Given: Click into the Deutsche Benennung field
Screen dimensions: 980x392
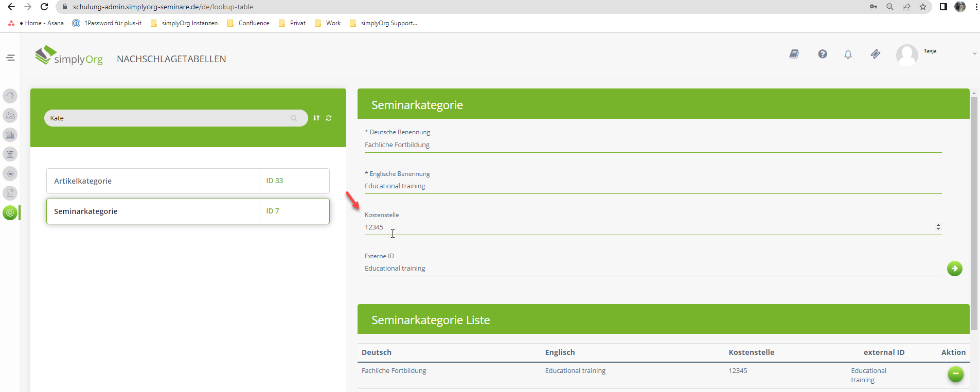Looking at the screenshot, I should point(652,145).
